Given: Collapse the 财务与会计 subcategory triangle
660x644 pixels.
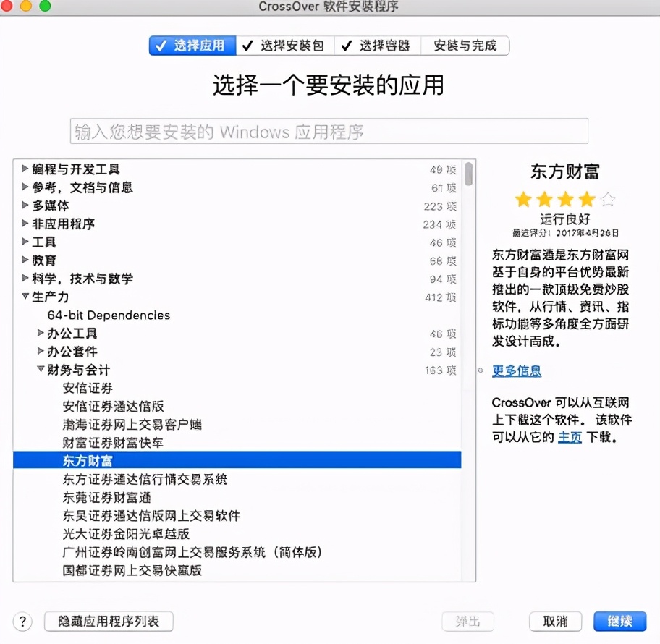Looking at the screenshot, I should click(41, 369).
